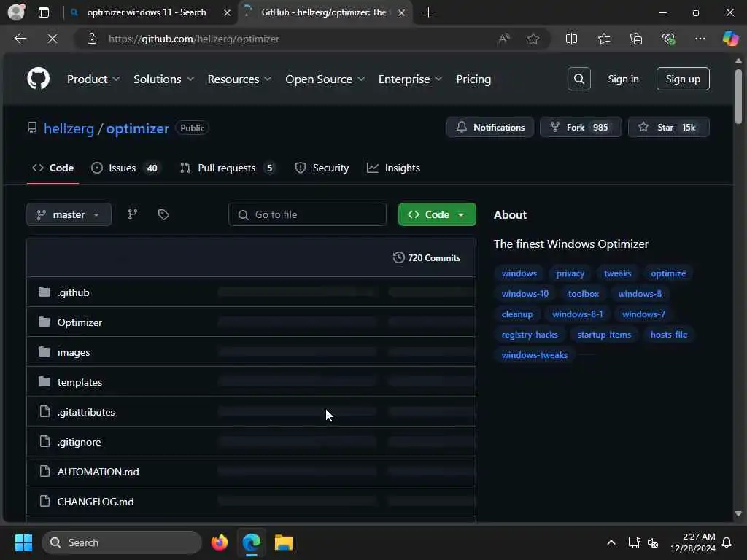Open the templates folder
Screen dimensions: 747x560
(x=80, y=382)
